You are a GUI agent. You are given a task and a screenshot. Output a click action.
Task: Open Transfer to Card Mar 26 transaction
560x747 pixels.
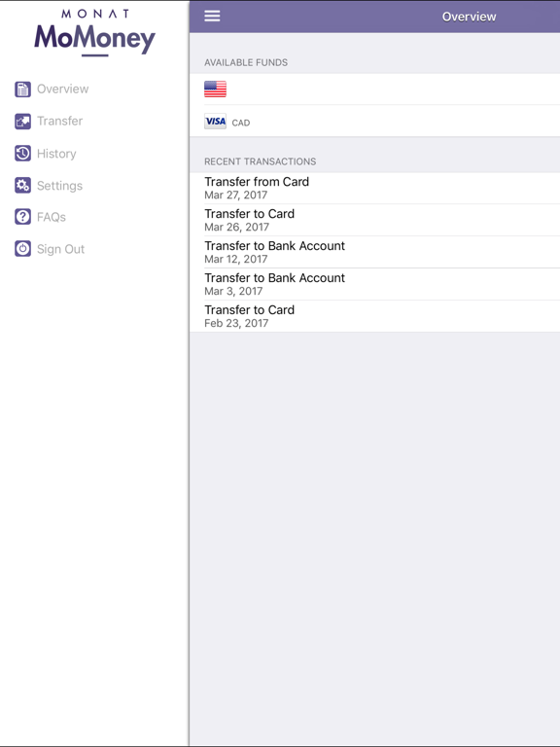click(374, 220)
